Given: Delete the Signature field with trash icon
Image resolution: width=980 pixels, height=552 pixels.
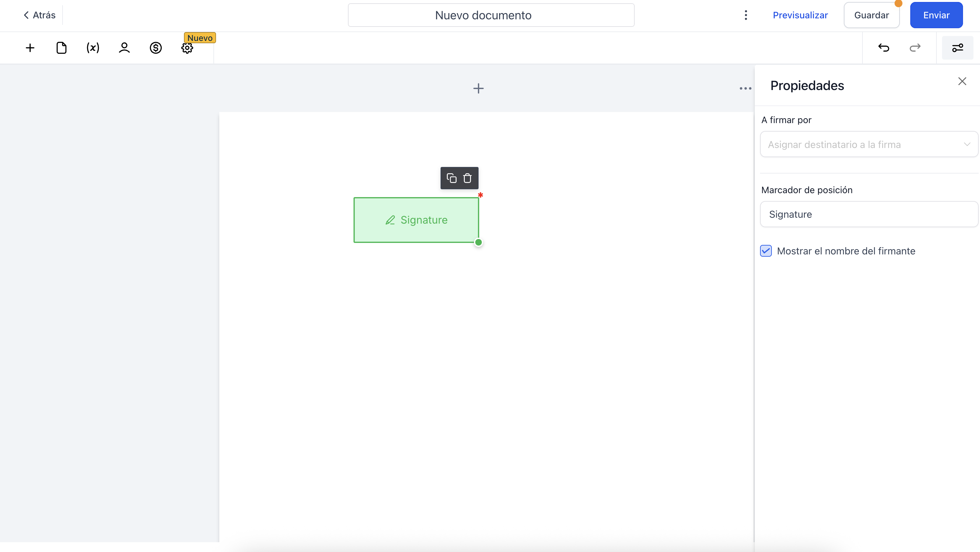Looking at the screenshot, I should (467, 178).
